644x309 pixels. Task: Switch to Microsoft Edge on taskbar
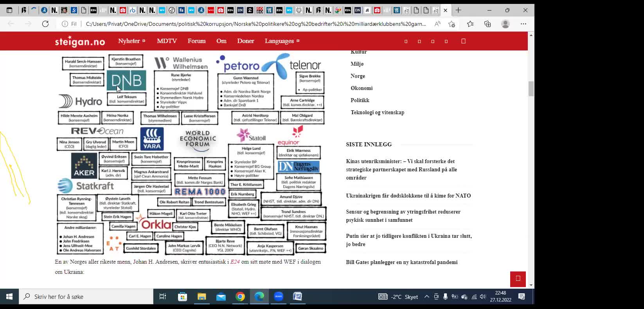[259, 296]
